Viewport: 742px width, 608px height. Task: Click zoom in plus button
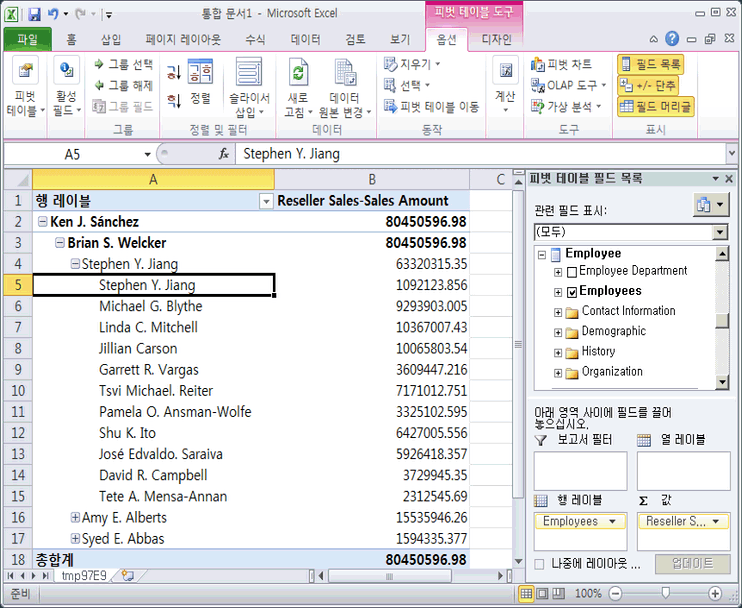(715, 593)
